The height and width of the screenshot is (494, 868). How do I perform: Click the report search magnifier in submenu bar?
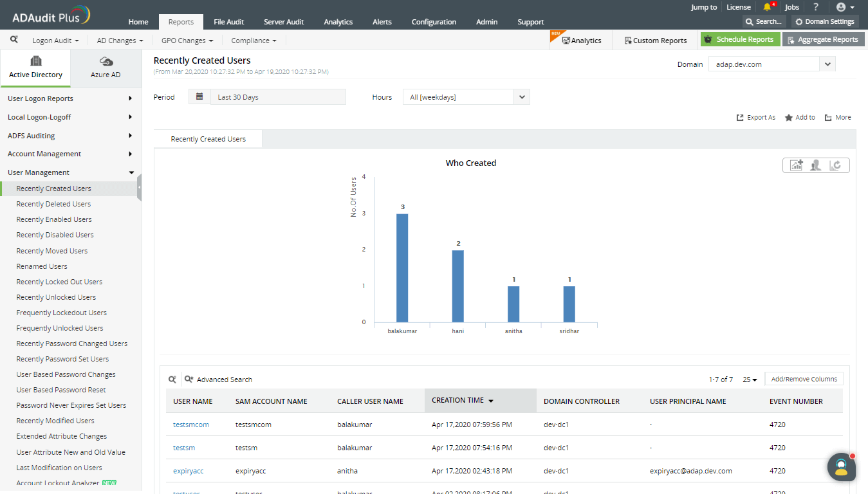pyautogui.click(x=14, y=40)
